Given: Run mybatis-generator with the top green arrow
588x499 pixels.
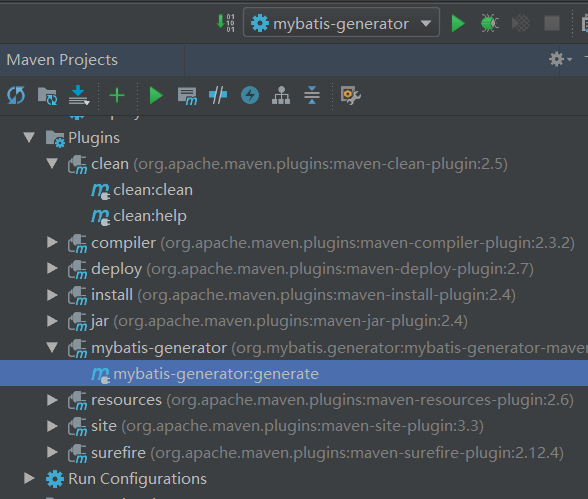Looking at the screenshot, I should (x=458, y=23).
